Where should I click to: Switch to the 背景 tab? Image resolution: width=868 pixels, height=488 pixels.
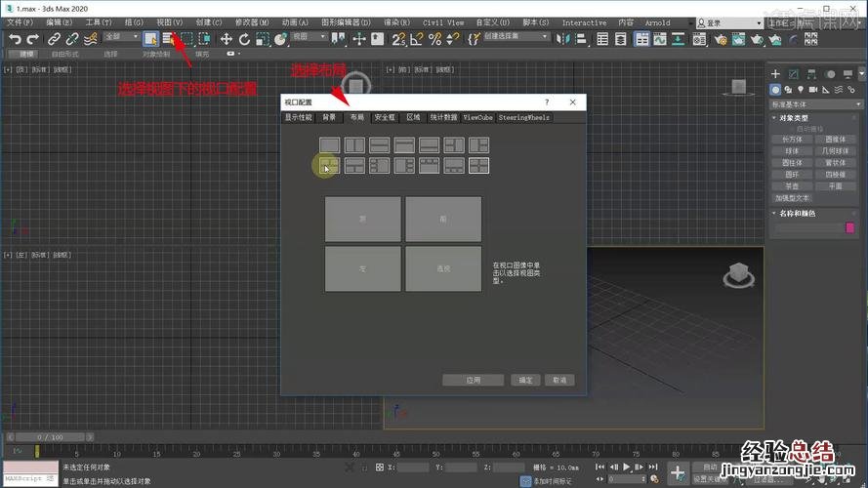(x=329, y=117)
